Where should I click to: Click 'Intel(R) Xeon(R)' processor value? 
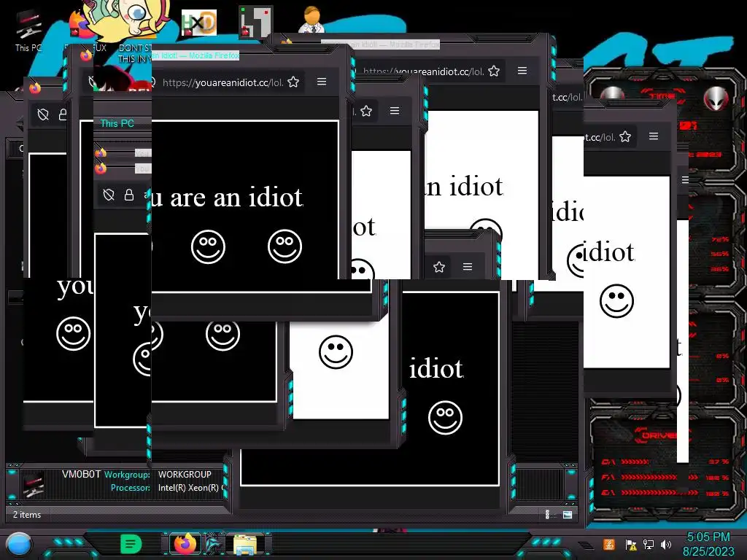click(189, 488)
